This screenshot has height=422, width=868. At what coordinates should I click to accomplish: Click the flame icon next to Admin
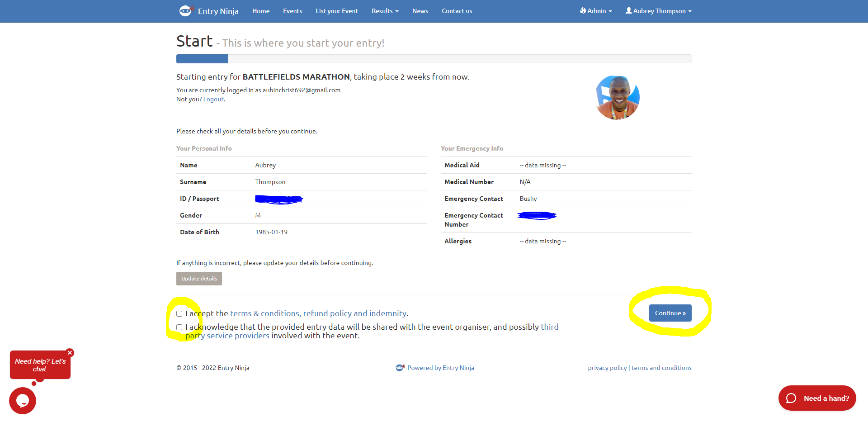(583, 10)
